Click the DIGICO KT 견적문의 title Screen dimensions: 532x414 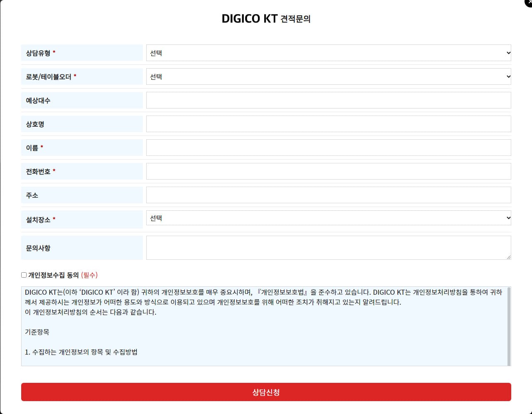tap(266, 19)
